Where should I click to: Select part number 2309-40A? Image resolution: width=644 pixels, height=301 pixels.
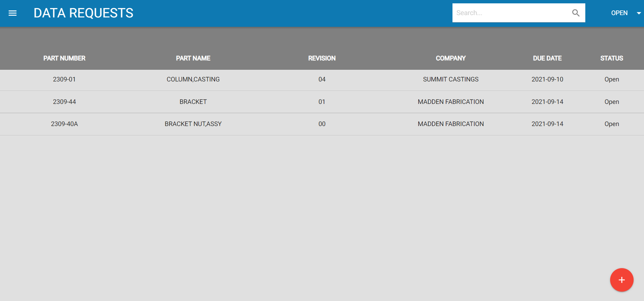click(x=64, y=124)
